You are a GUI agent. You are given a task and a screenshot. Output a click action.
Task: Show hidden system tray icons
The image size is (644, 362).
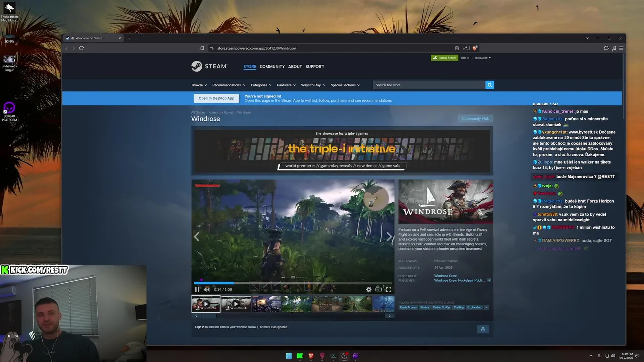[x=591, y=356]
